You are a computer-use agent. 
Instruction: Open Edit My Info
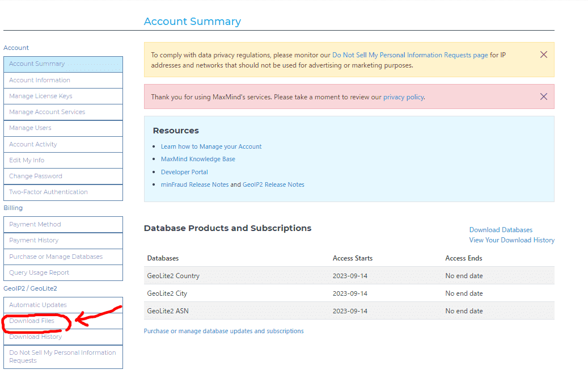point(63,160)
